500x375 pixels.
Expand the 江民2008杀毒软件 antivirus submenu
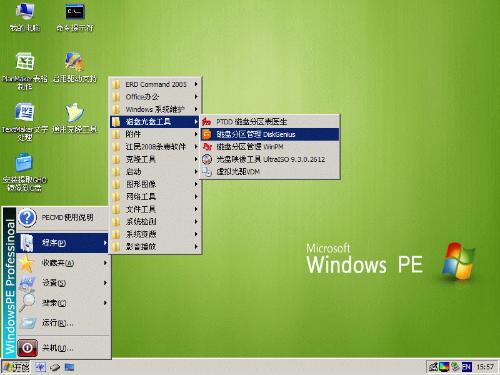(155, 147)
